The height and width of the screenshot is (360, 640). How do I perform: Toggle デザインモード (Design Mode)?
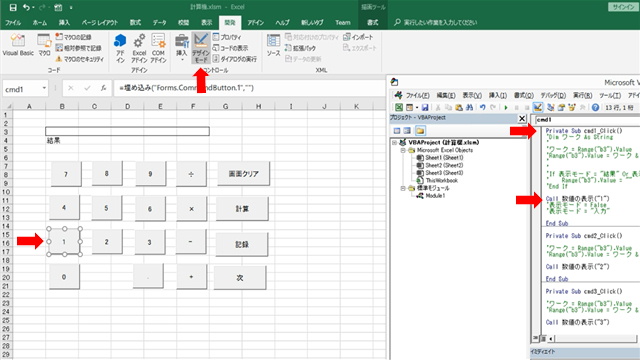(201, 48)
